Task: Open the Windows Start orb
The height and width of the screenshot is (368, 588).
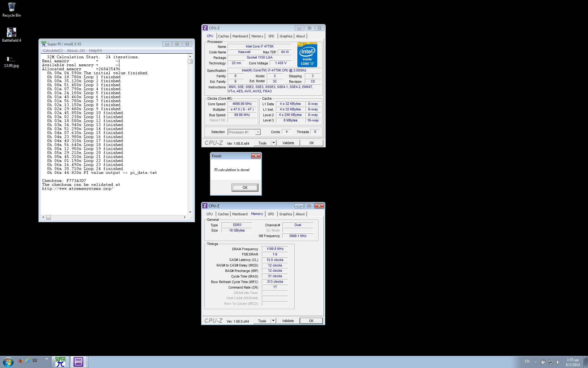Action: 8,362
